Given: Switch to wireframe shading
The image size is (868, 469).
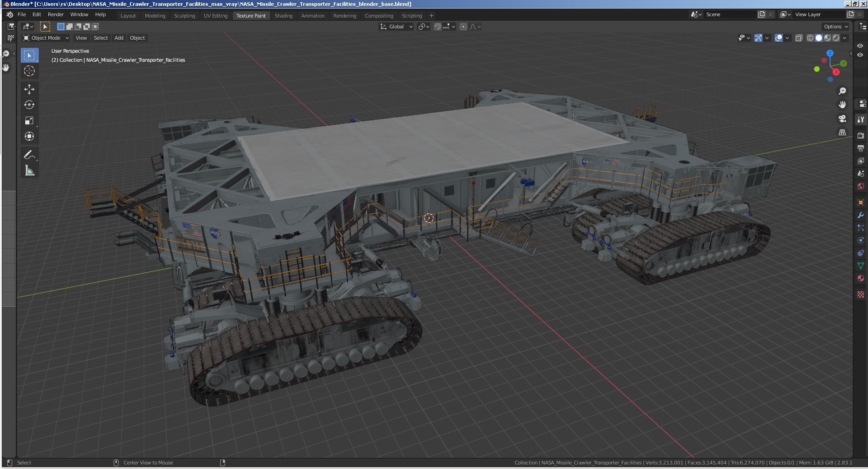Looking at the screenshot, I should [810, 38].
